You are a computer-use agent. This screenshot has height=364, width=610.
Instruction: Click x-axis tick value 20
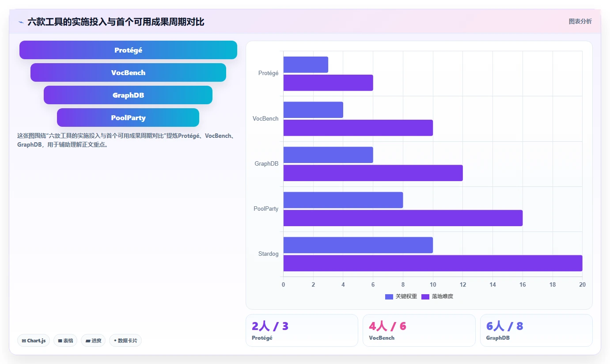(x=582, y=284)
